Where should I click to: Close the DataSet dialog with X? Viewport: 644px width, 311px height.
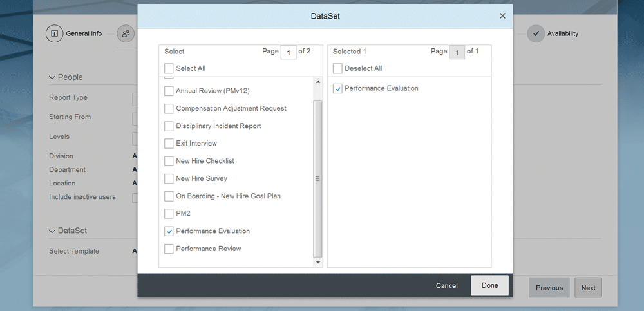pyautogui.click(x=502, y=16)
